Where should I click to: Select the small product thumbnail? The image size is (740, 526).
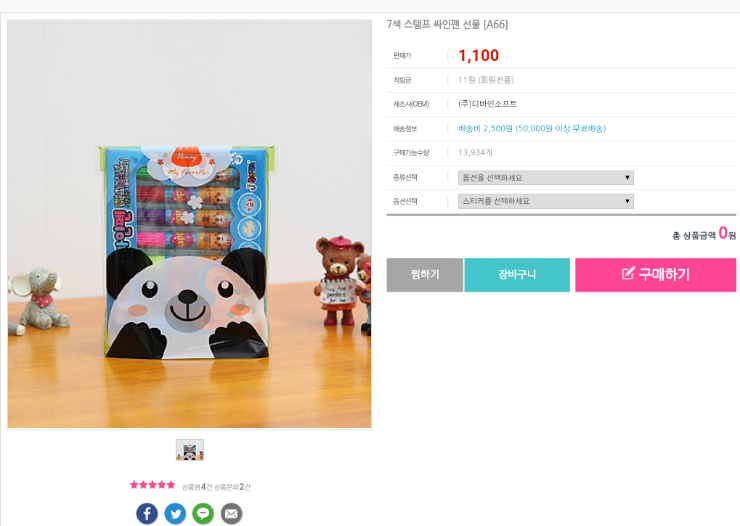pos(190,450)
